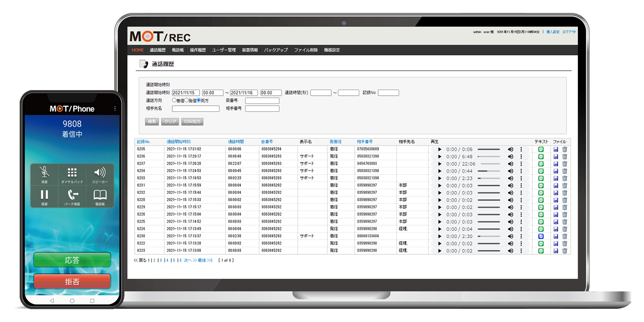
Task: Click the audio seek bar for record 6234
Action: (x=489, y=171)
